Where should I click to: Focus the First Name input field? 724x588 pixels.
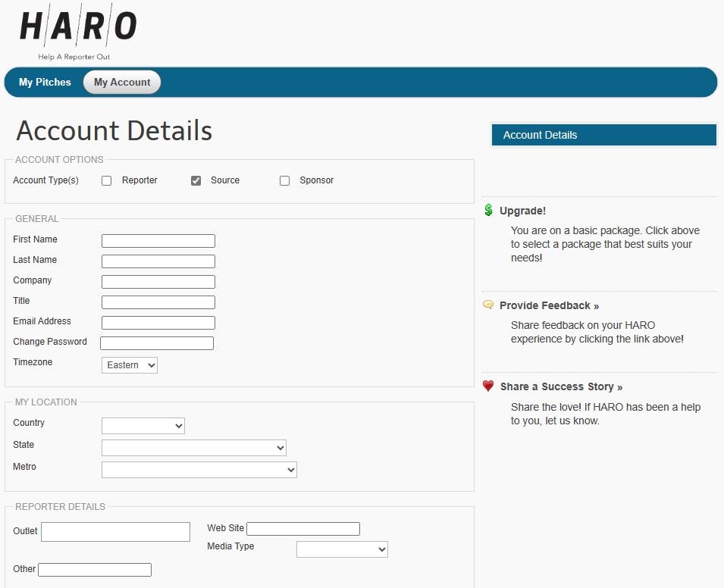158,241
